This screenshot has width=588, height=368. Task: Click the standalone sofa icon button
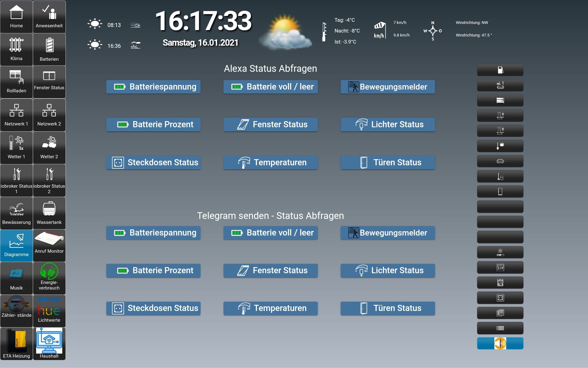(500, 161)
